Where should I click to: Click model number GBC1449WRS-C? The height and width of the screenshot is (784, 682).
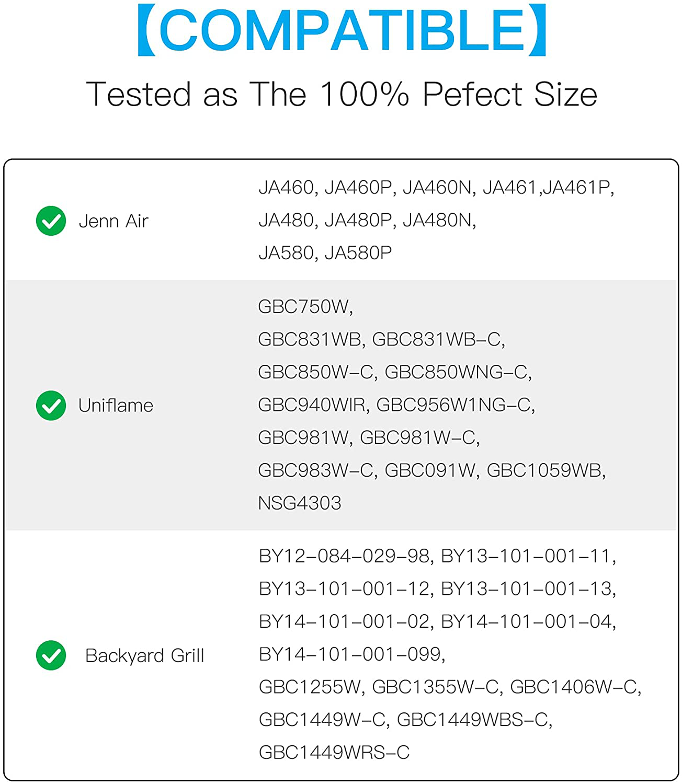(x=334, y=753)
